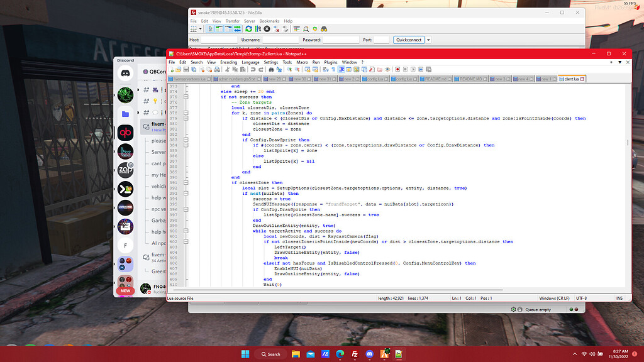The height and width of the screenshot is (362, 644).
Task: Click the Windows taskbar Search button
Action: click(269, 354)
